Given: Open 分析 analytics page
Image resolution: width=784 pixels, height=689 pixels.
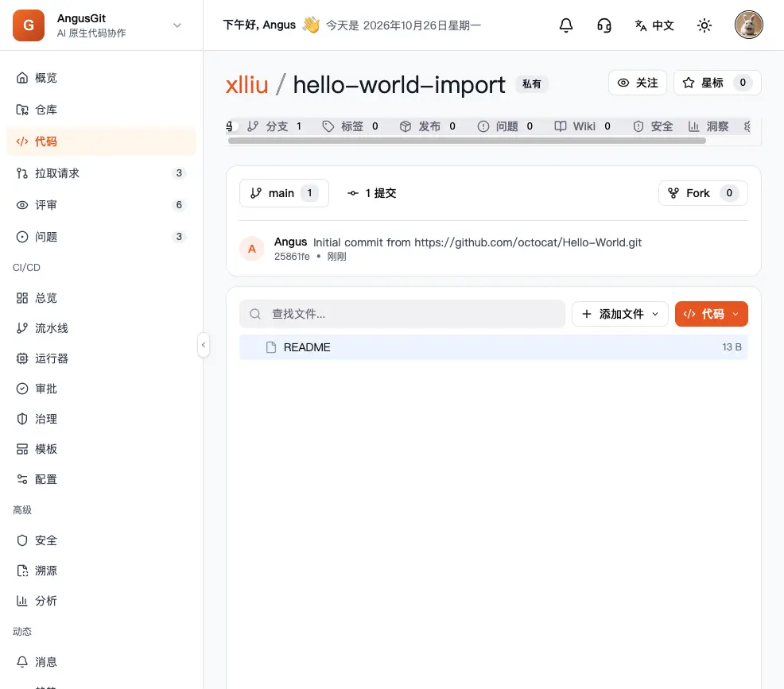Looking at the screenshot, I should point(101,601).
